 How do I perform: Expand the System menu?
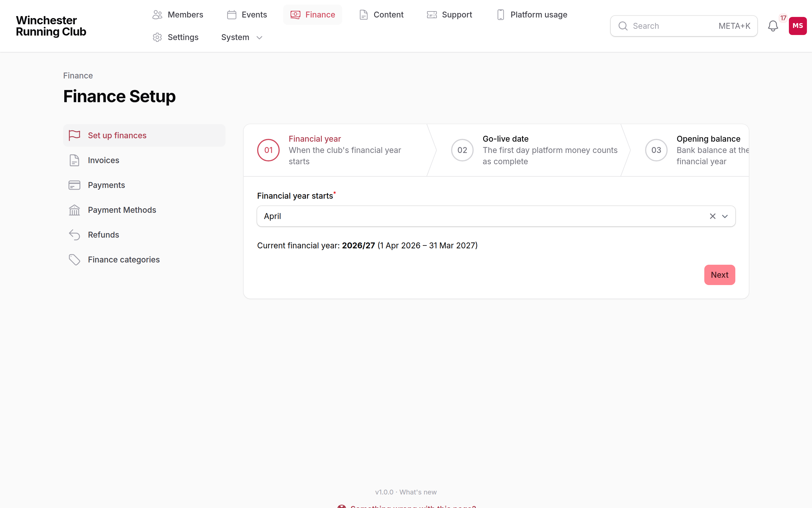point(242,37)
